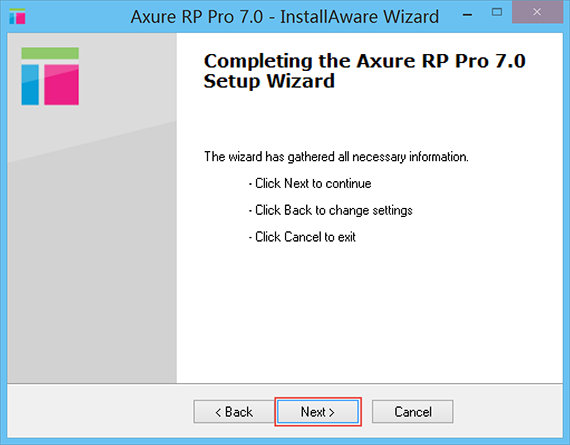Cancel the Axure RP Pro installation
Viewport: 570px width, 445px height.
[413, 412]
